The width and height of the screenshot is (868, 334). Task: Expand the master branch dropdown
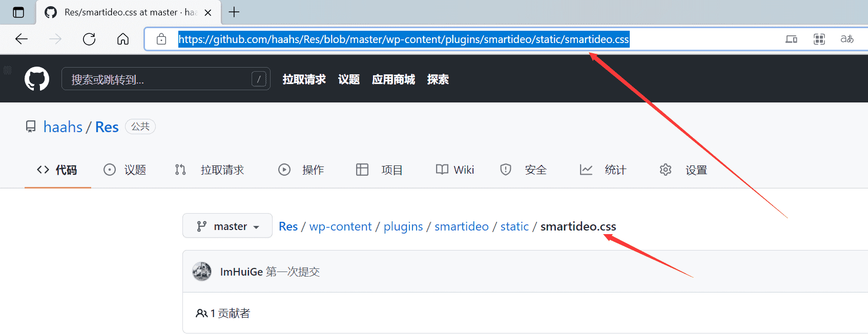coord(228,226)
